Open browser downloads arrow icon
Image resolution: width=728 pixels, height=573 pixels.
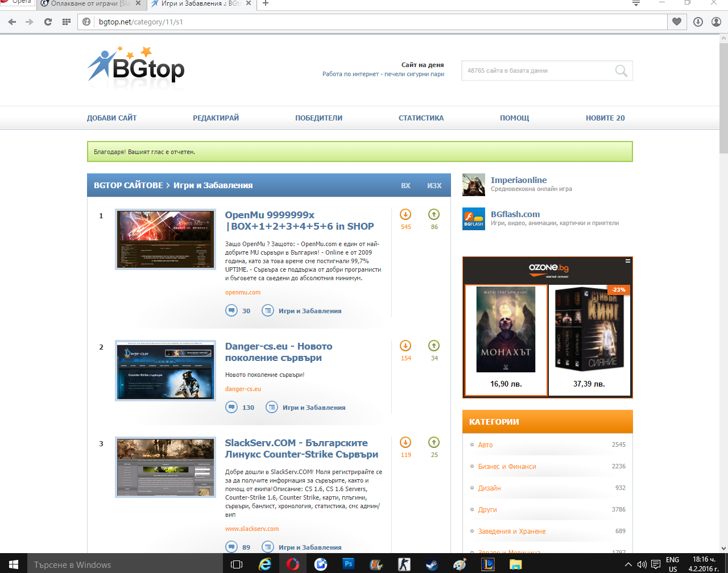pyautogui.click(x=698, y=22)
